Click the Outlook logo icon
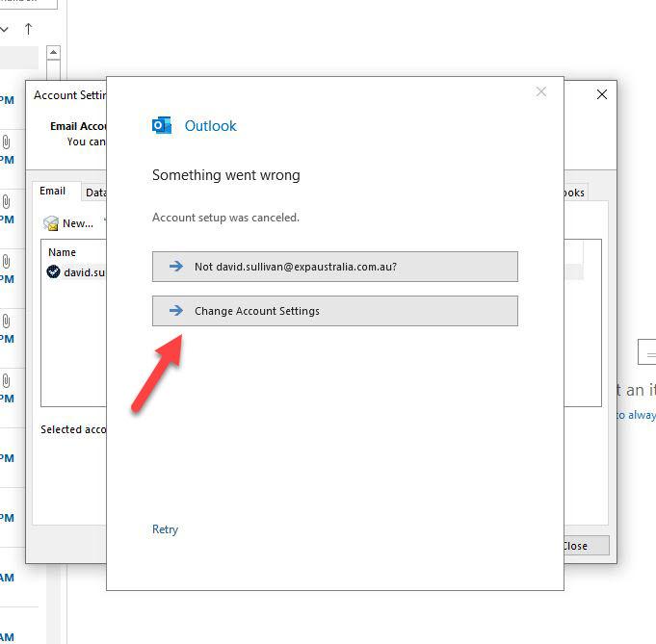 point(162,125)
